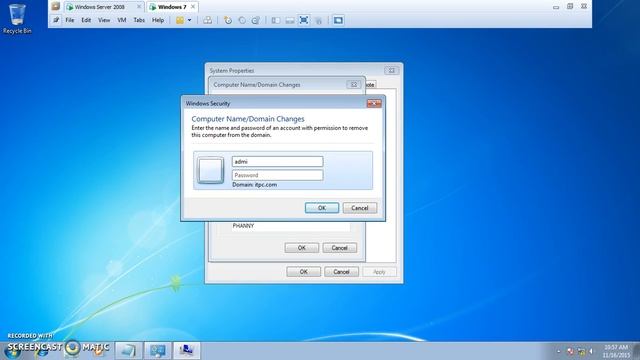
Task: Click the Unity mode toolbar icon
Action: 318,20
